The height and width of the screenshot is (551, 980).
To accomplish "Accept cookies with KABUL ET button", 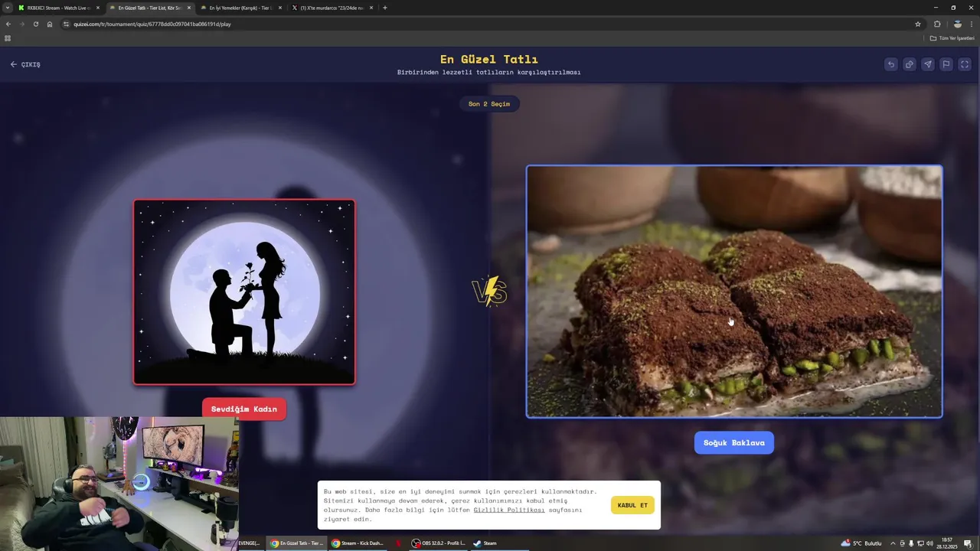I will (x=632, y=505).
